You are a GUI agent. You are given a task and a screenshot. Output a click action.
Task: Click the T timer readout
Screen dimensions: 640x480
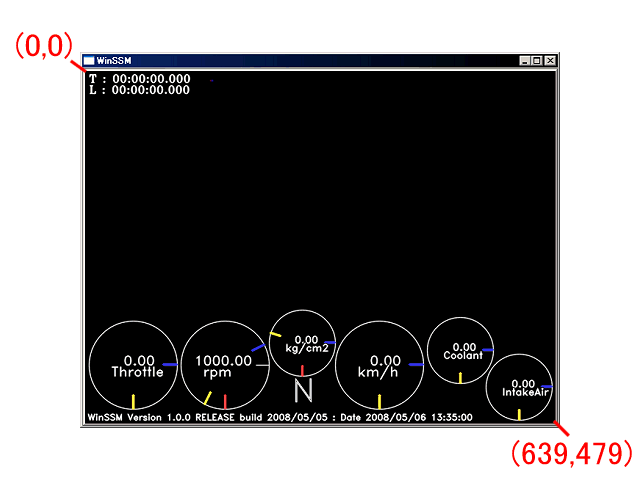138,78
